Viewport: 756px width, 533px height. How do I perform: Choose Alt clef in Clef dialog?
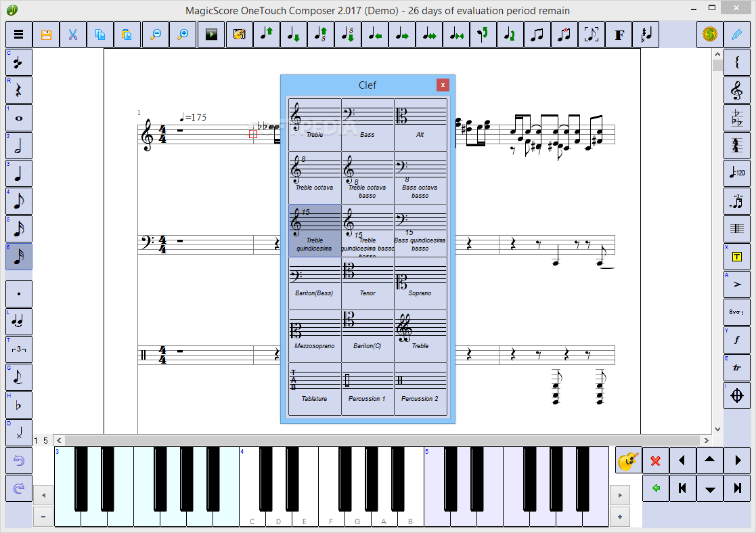tap(420, 125)
